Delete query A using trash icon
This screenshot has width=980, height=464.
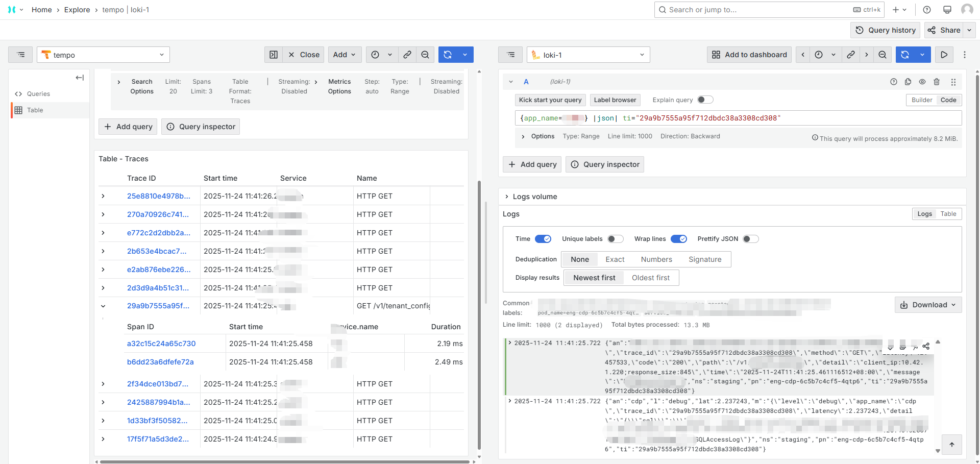click(937, 82)
